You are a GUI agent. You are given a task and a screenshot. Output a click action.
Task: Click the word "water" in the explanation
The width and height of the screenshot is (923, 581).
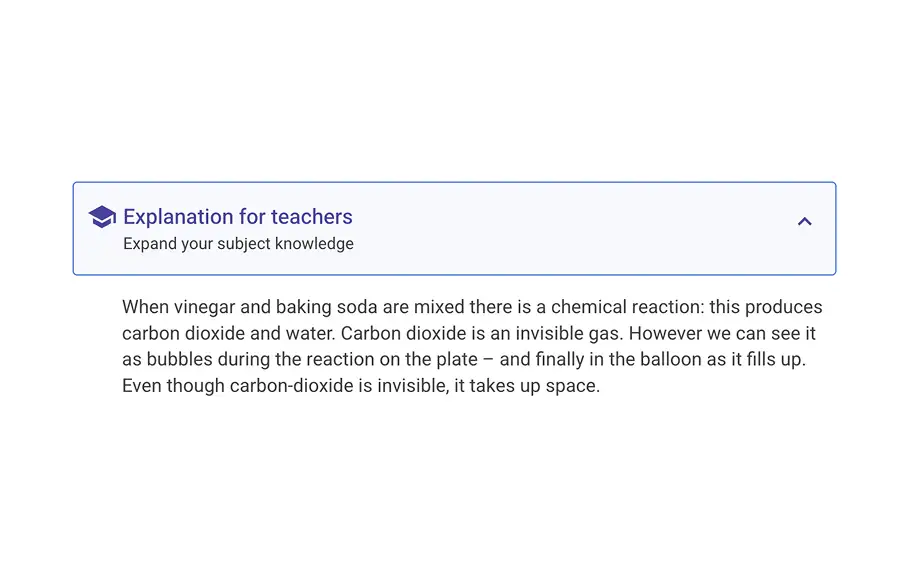307,333
